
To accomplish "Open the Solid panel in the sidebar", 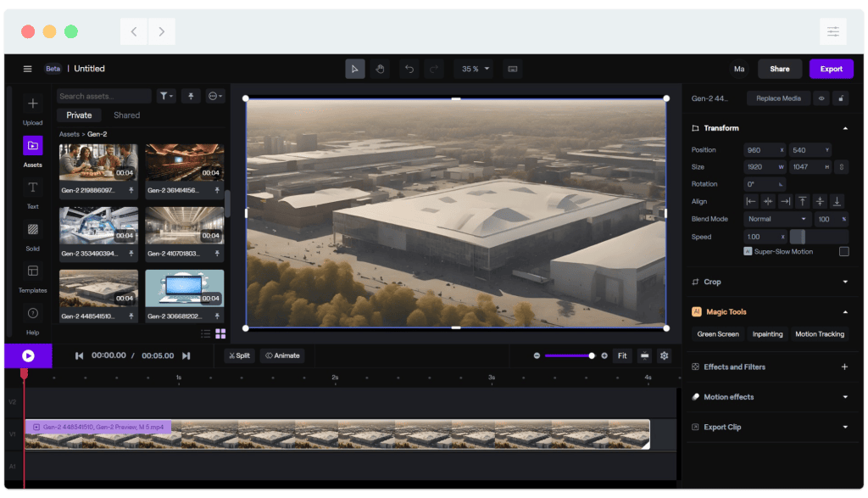I will coord(32,230).
